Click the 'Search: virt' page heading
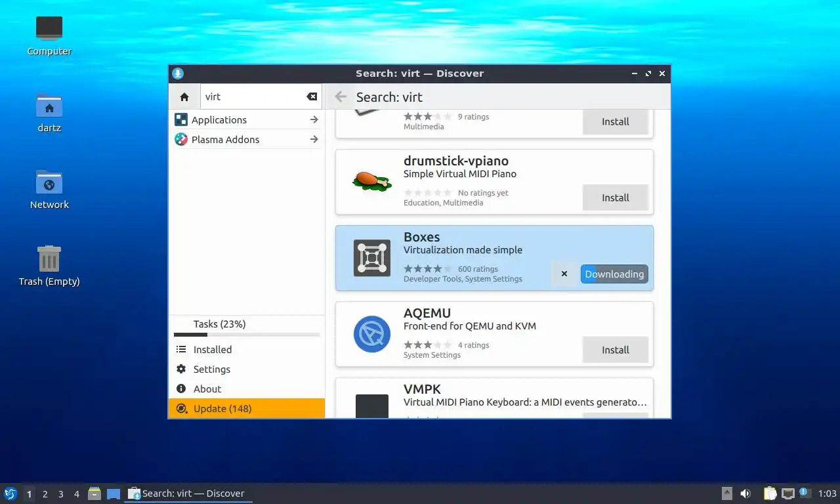This screenshot has width=840, height=504. (389, 97)
